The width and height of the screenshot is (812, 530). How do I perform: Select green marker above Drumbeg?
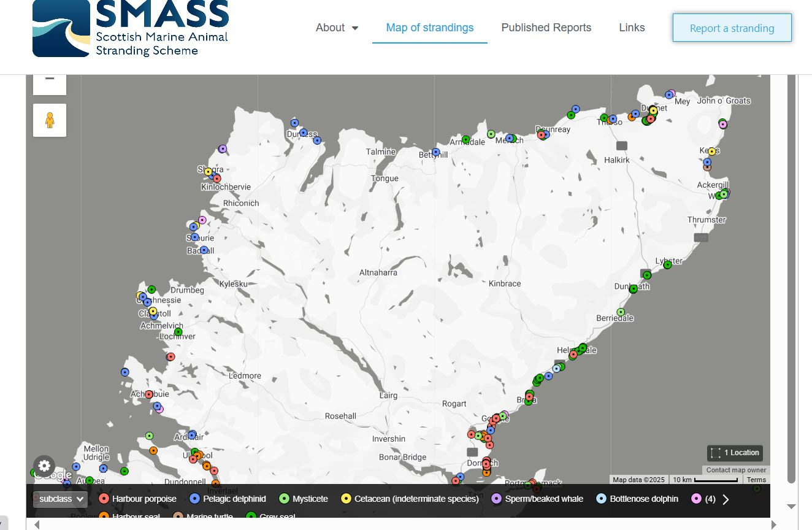[151, 290]
